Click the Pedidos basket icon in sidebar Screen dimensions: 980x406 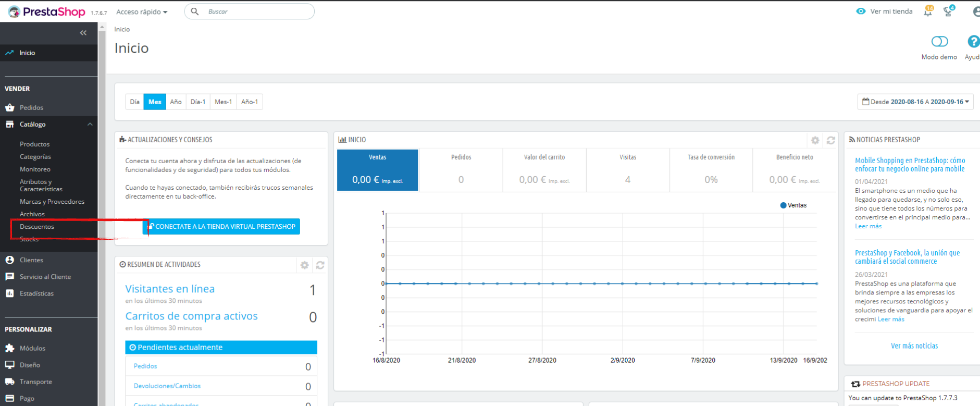(x=10, y=107)
